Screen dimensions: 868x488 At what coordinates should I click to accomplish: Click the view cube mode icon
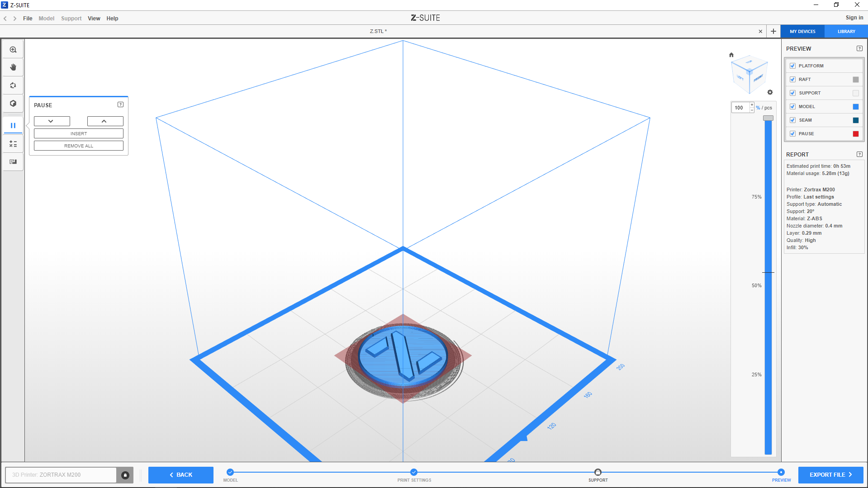(x=13, y=104)
